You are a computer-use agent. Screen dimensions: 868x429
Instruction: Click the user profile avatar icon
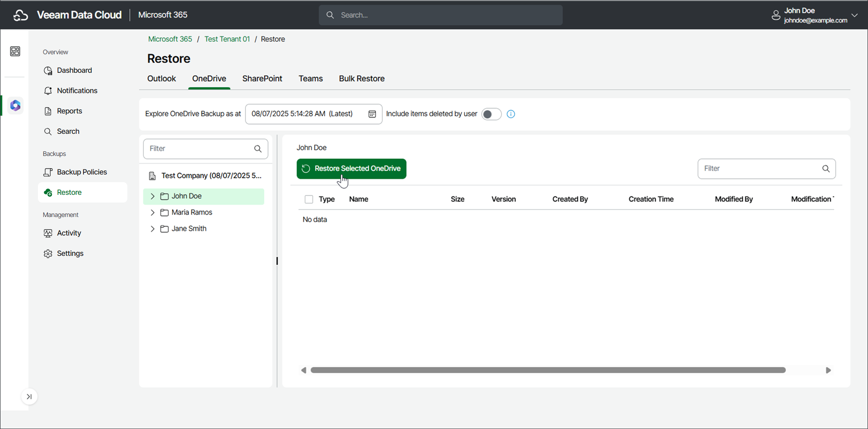click(776, 15)
